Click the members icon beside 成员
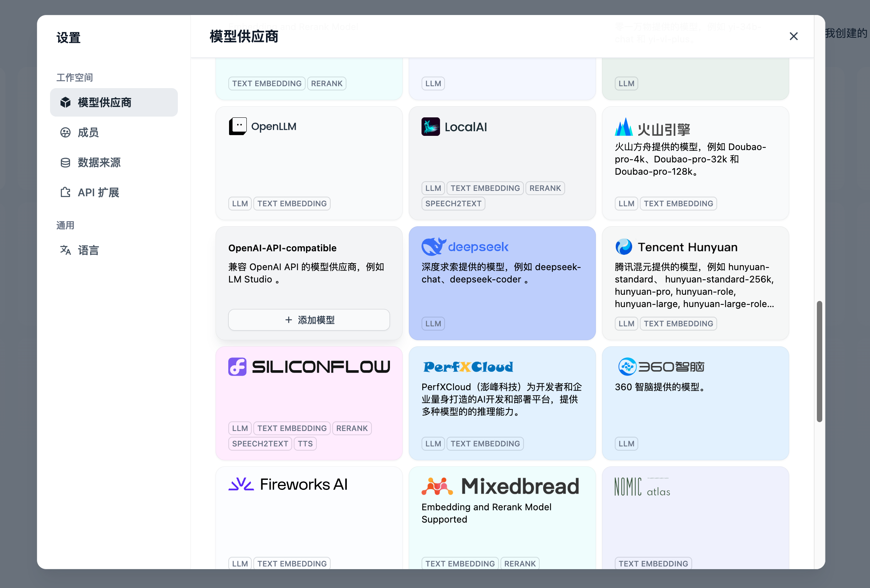This screenshot has width=870, height=588. tap(65, 132)
